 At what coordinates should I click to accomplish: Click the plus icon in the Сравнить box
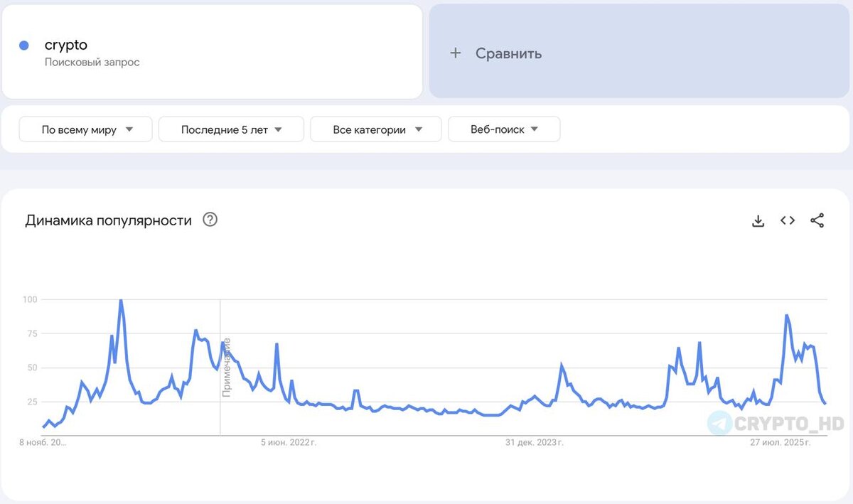tap(456, 53)
